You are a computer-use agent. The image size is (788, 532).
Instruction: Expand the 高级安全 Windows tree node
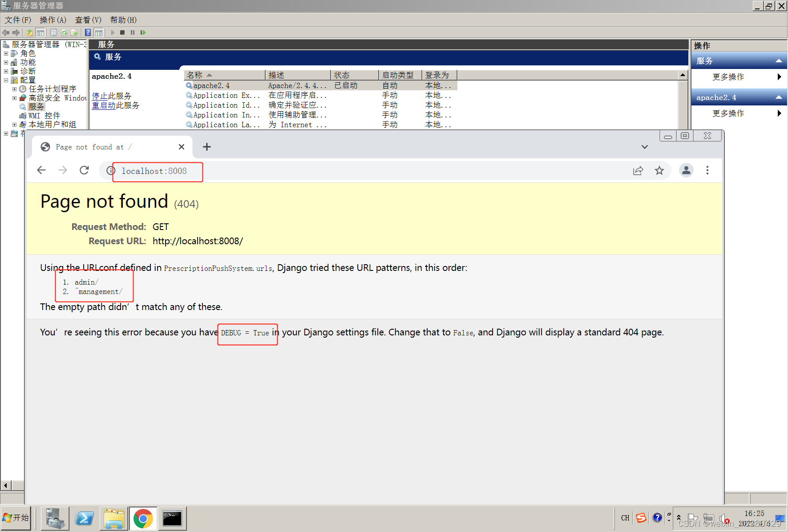pos(15,98)
